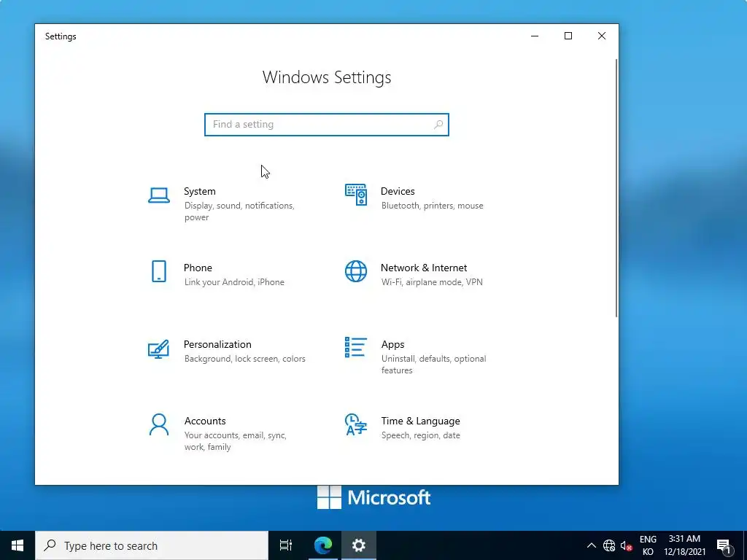Click the muted volume tray icon
This screenshot has width=747, height=560.
pos(626,545)
